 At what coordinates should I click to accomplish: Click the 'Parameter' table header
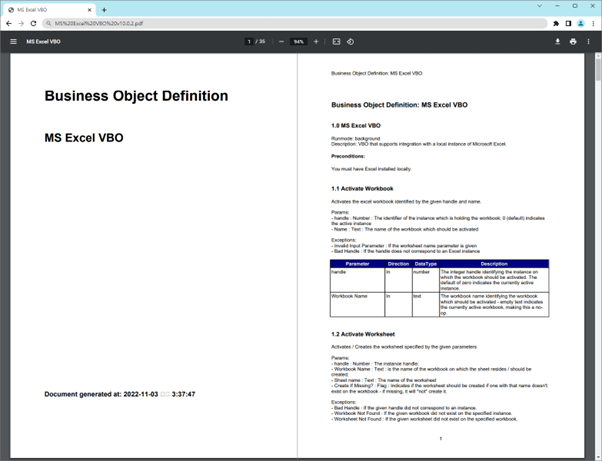point(357,264)
